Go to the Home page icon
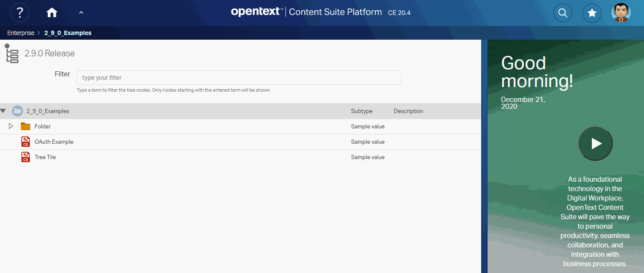Screen dimensions: 644x273 (52, 13)
